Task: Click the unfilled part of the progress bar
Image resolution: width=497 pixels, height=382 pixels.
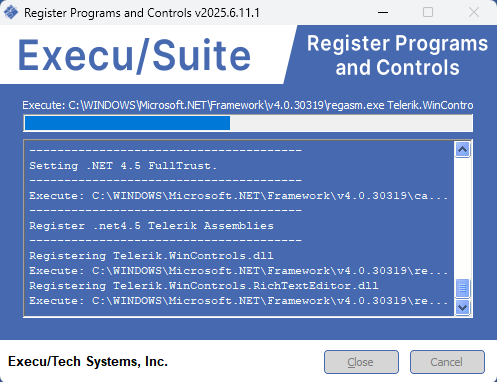Action: pyautogui.click(x=351, y=123)
